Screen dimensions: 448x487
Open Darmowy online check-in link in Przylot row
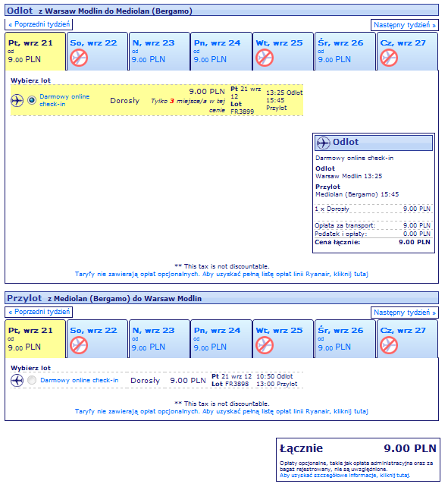(79, 380)
